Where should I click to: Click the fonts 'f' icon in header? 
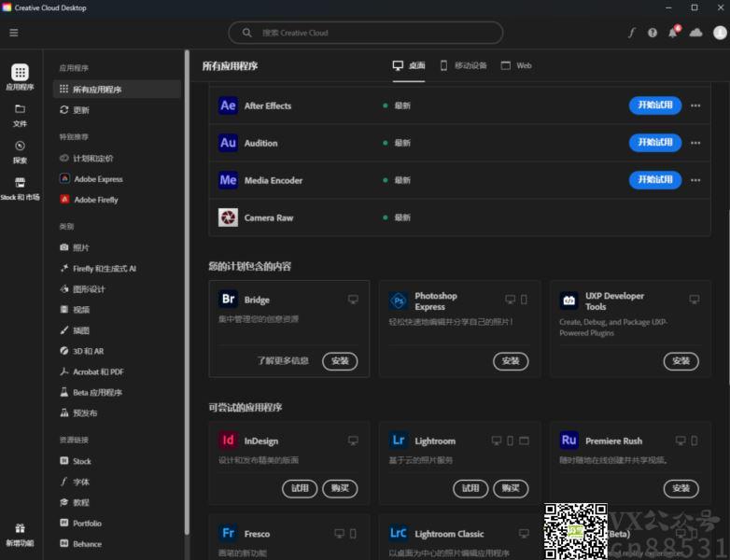(x=632, y=33)
